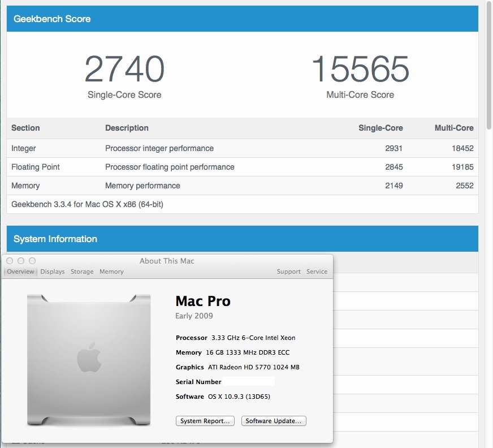
Task: Open the Support section
Action: (x=289, y=272)
